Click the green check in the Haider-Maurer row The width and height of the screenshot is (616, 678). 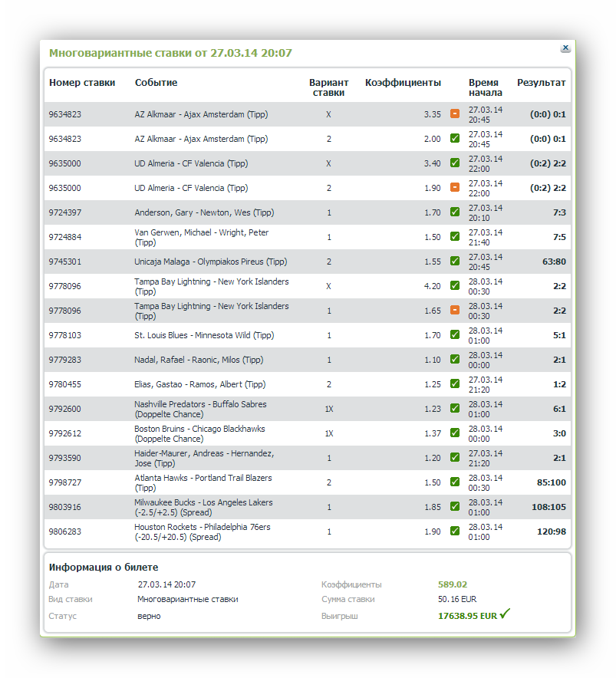pos(455,457)
